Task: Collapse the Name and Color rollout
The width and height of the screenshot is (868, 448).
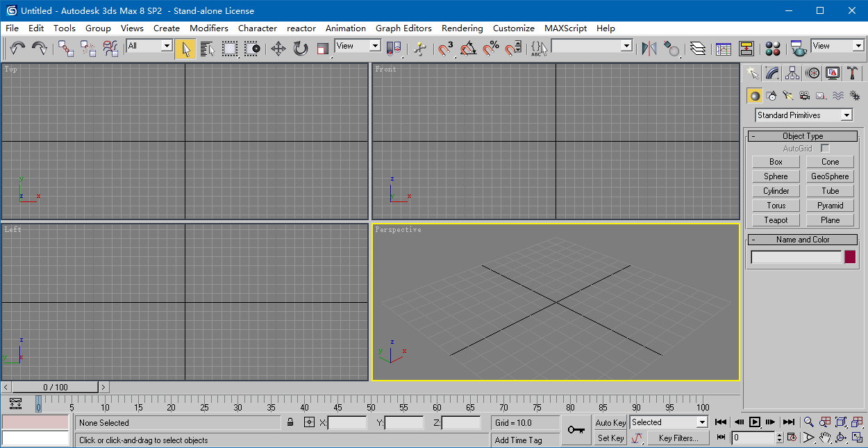Action: click(x=803, y=240)
